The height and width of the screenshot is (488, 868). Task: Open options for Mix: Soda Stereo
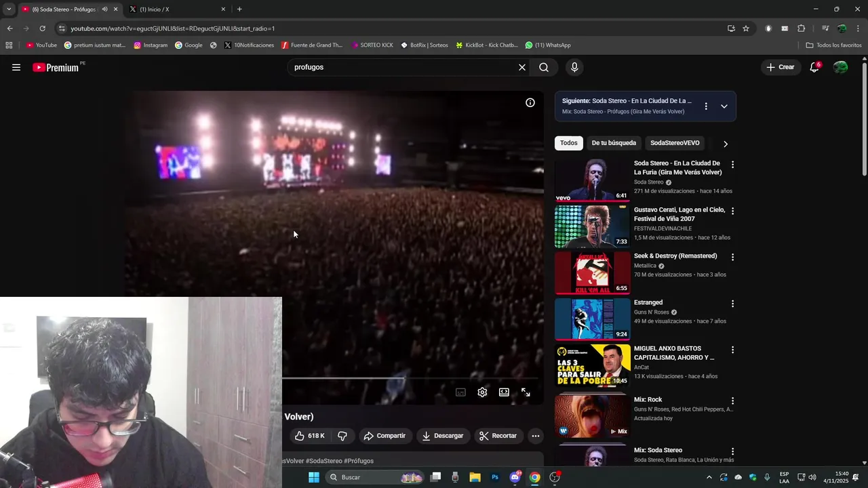(x=732, y=451)
